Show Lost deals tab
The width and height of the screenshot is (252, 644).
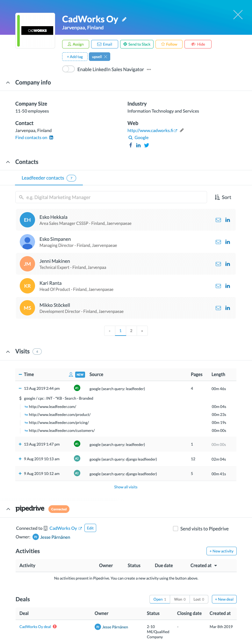tap(199, 599)
